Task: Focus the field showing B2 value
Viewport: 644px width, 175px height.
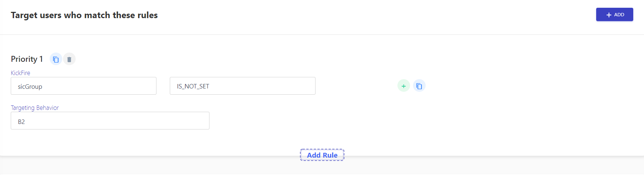Action: [x=110, y=121]
